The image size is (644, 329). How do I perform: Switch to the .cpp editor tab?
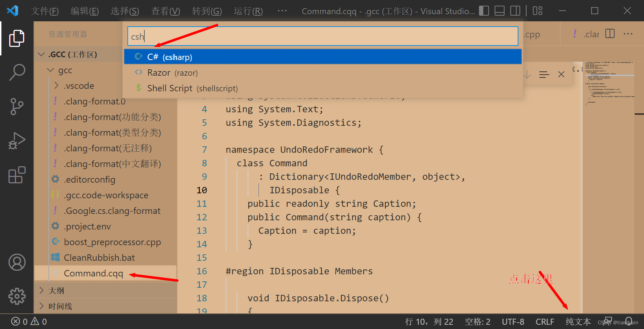(x=531, y=34)
